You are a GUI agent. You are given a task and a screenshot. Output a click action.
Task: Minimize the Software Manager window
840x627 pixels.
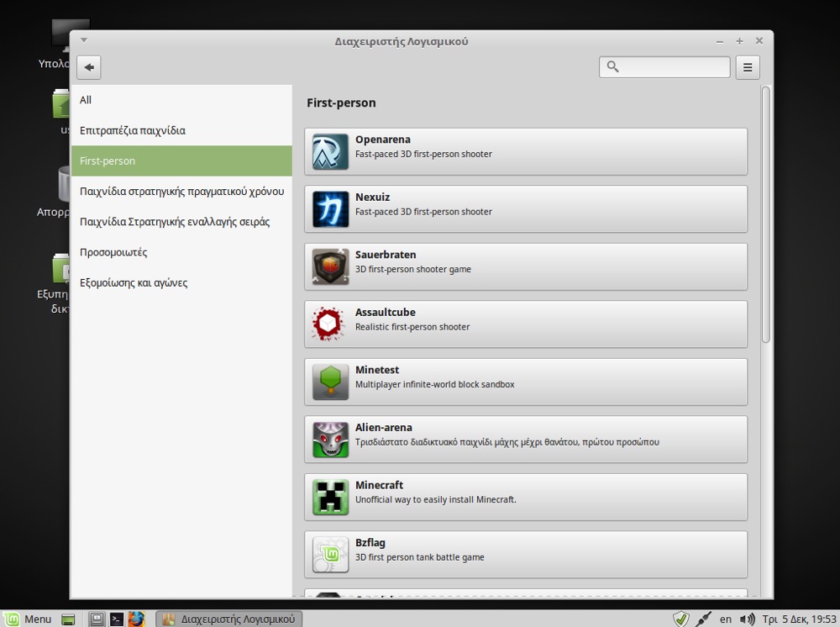(x=720, y=41)
